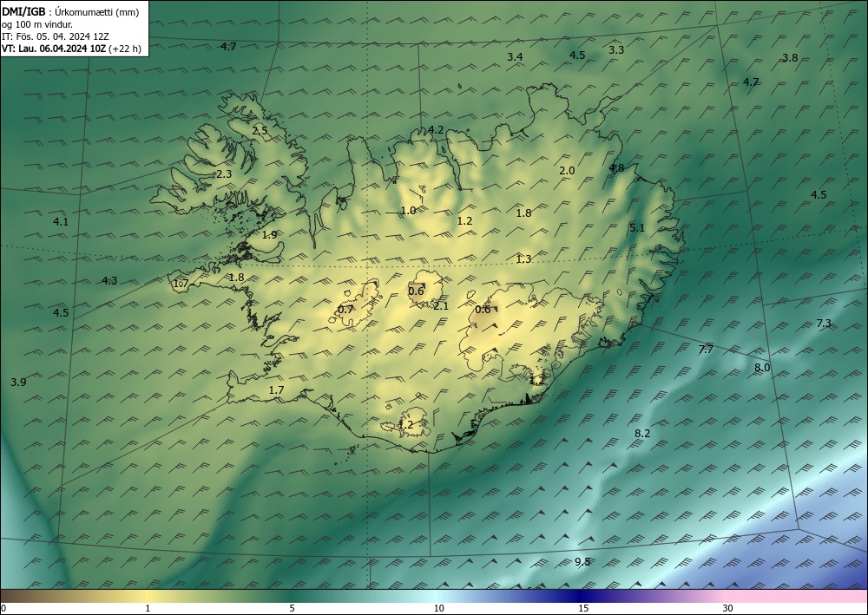
Task: Click the 7.7 precipitation value
Action: 706,350
